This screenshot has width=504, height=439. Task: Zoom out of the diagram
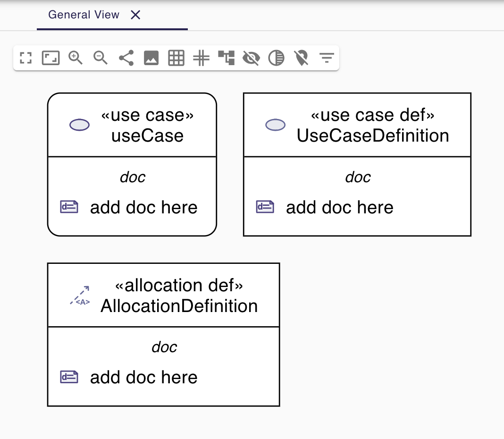click(101, 58)
